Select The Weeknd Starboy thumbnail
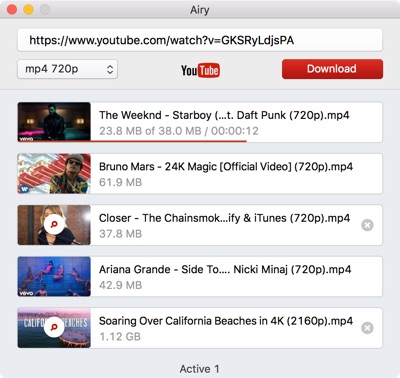The image size is (400, 378). click(x=54, y=122)
